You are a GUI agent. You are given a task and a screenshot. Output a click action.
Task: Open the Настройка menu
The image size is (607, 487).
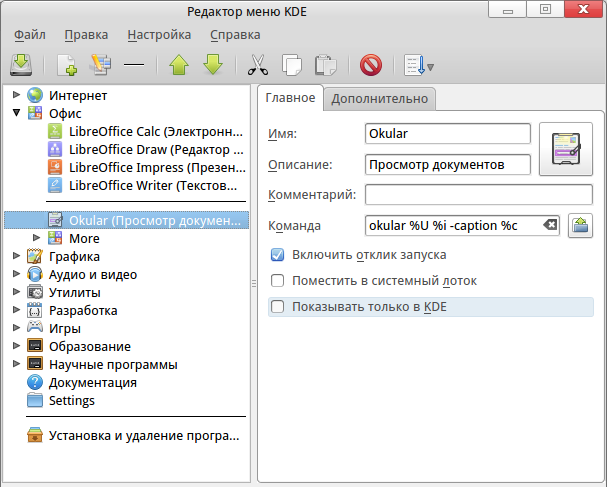pos(159,35)
